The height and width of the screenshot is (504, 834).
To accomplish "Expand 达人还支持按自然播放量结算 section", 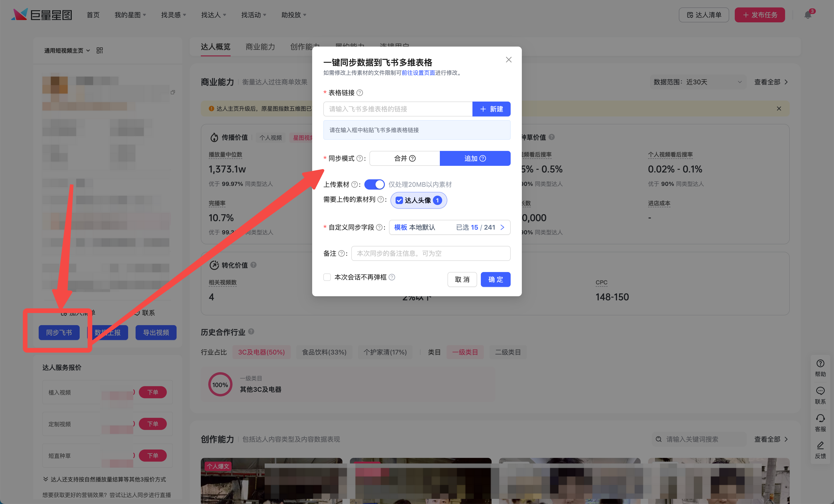I will point(104,479).
